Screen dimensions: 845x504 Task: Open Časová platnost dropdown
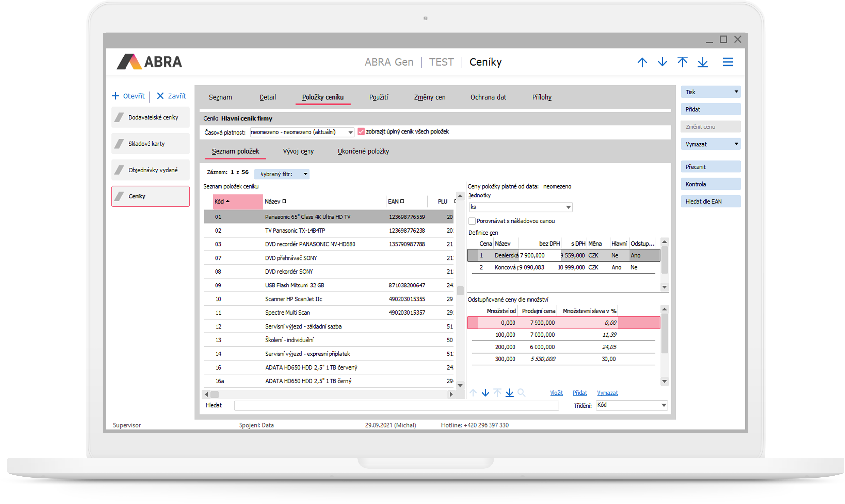(x=350, y=132)
